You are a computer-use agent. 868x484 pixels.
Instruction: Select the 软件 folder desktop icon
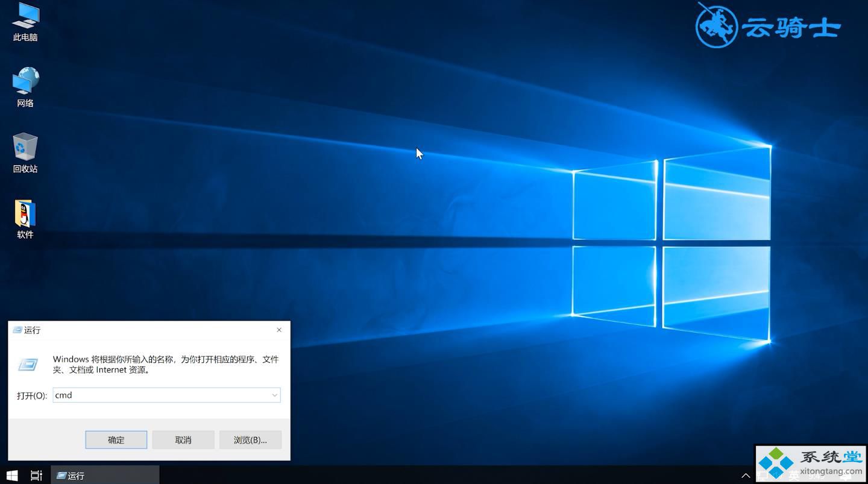(x=25, y=219)
